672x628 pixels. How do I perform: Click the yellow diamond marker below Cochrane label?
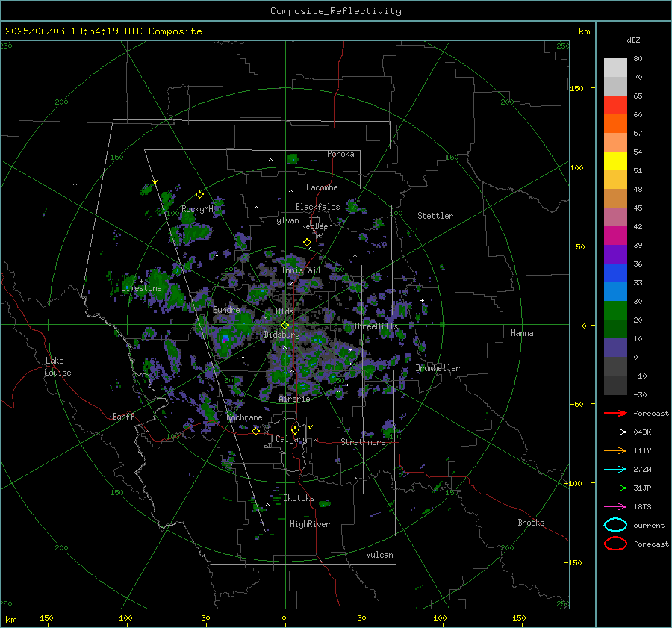(255, 431)
